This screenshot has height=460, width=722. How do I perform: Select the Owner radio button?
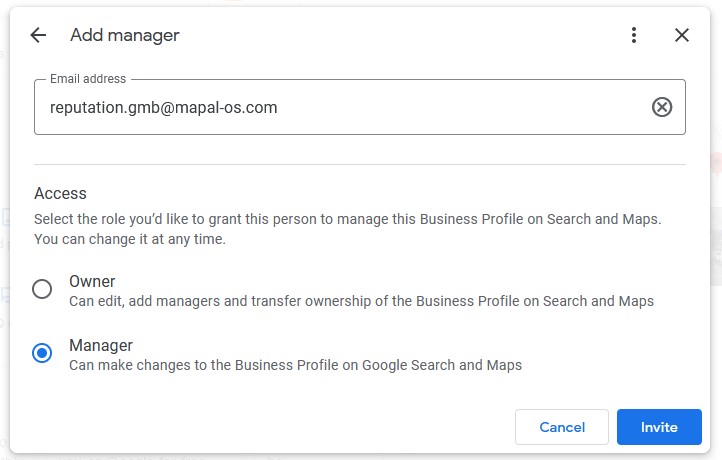pyautogui.click(x=42, y=289)
